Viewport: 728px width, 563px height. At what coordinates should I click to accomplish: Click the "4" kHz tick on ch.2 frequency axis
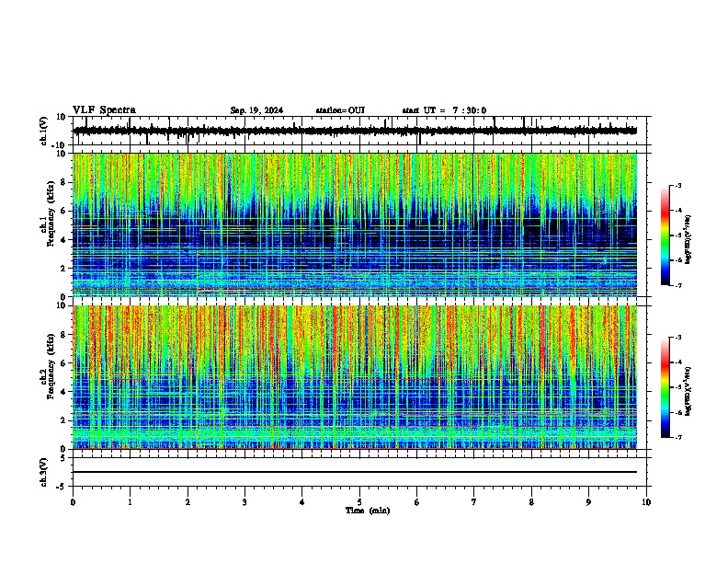click(64, 392)
